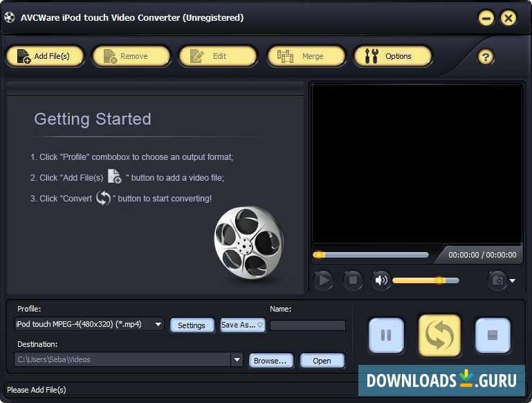The width and height of the screenshot is (532, 403).
Task: Click the "Getting Started" heading
Action: 93,119
